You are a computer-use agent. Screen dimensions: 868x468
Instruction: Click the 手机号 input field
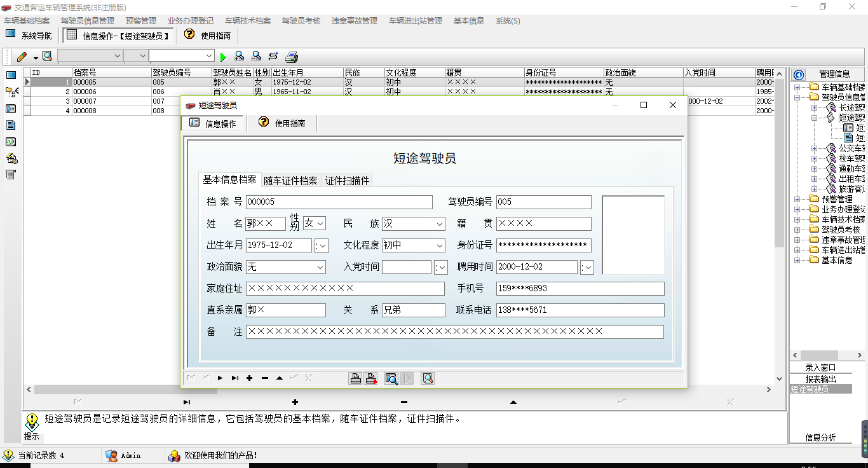(580, 289)
